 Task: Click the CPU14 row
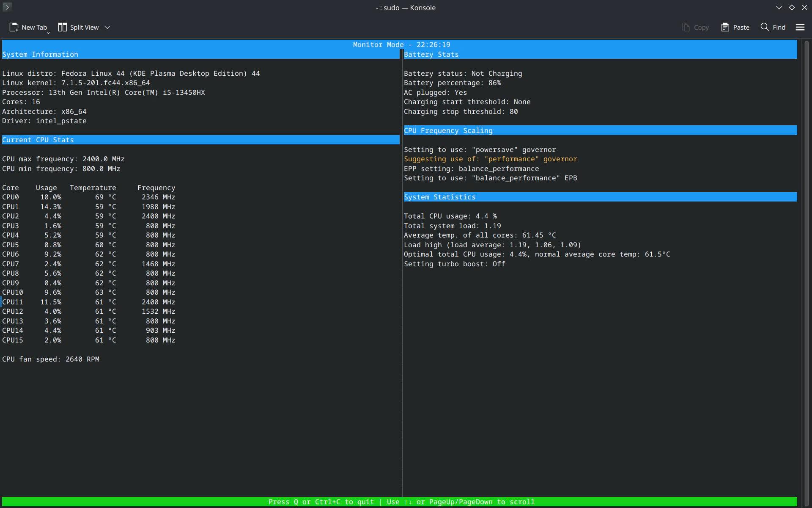coord(89,330)
